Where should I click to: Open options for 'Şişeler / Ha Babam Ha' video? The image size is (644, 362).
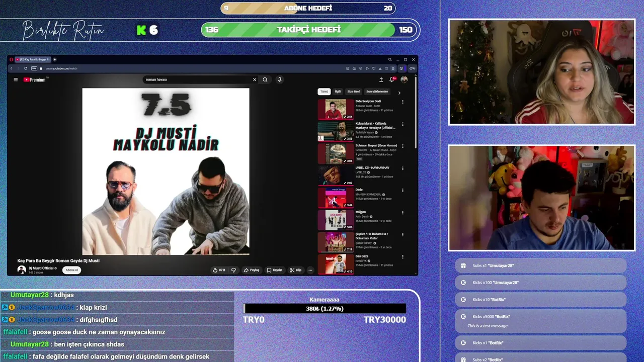[403, 234]
